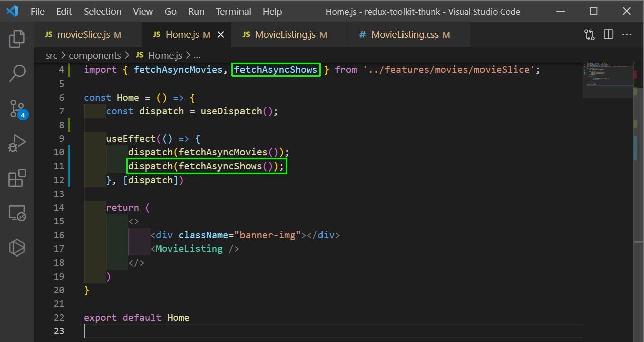
Task: Click the JS icon in breadcrumb Home.js
Action: click(140, 55)
